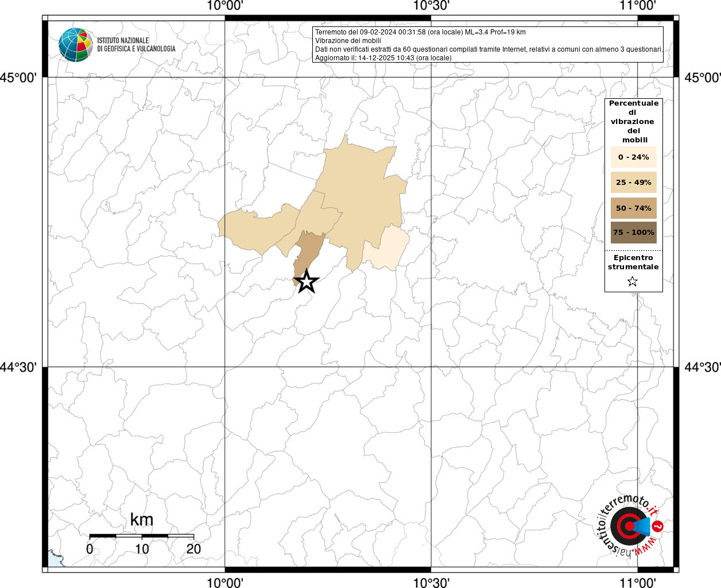721x588 pixels.
Task: Click the epicenter star on the map
Action: [x=307, y=281]
